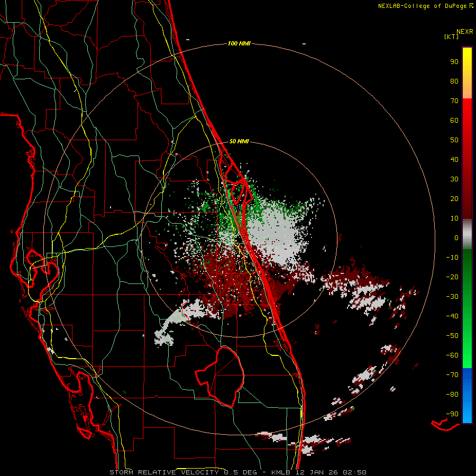Click the yellow top segment of color bar

point(467,73)
